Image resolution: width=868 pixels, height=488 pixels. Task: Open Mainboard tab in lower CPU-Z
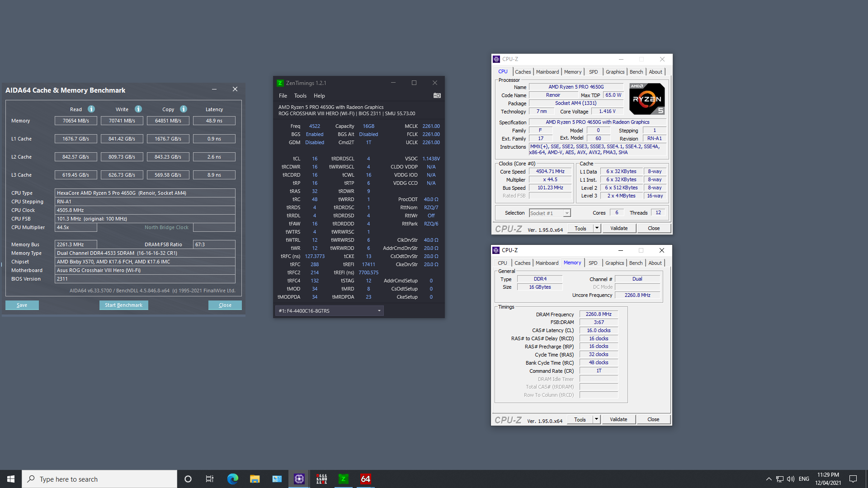547,263
